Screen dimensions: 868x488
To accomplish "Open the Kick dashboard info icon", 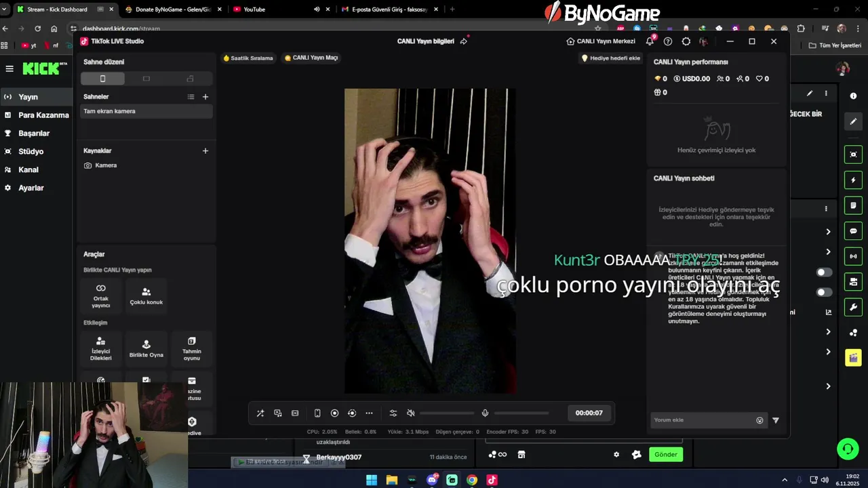I will [x=853, y=96].
